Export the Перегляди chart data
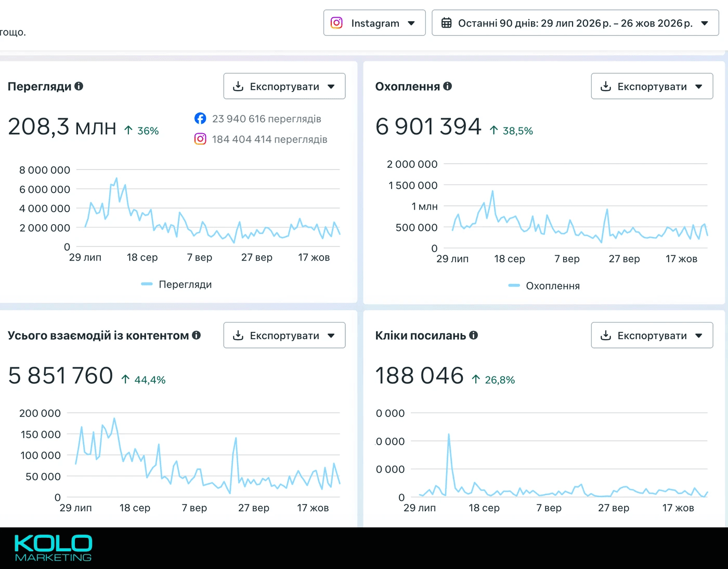This screenshot has width=728, height=569. (x=284, y=86)
